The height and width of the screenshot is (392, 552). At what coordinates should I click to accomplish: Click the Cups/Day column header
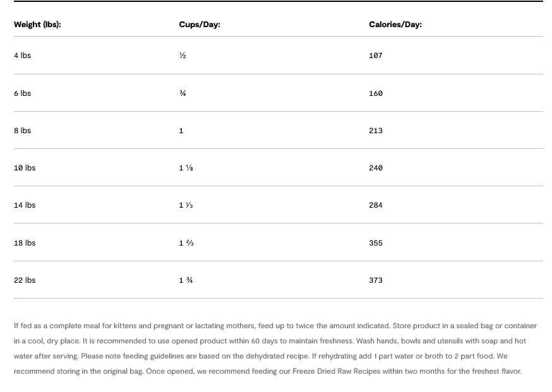pos(199,25)
